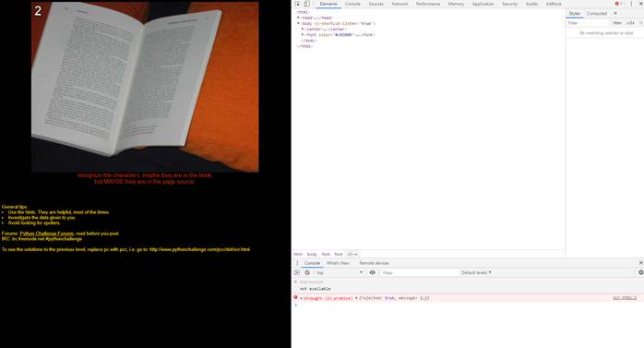Open the Default levels dropdown

pyautogui.click(x=476, y=272)
